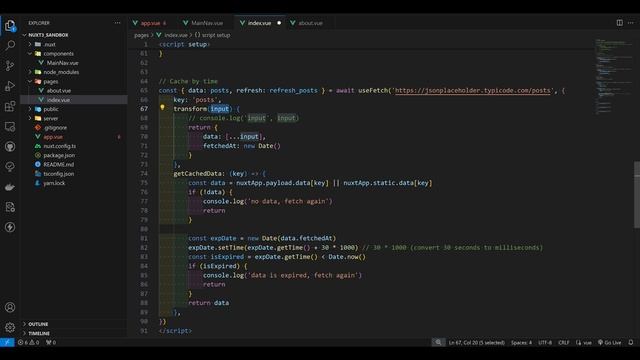
Task: Switch to the app.vue tab
Action: pos(150,23)
